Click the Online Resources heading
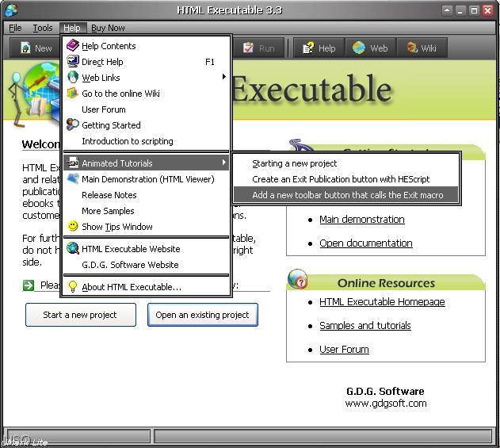This screenshot has width=500, height=448. click(x=386, y=283)
